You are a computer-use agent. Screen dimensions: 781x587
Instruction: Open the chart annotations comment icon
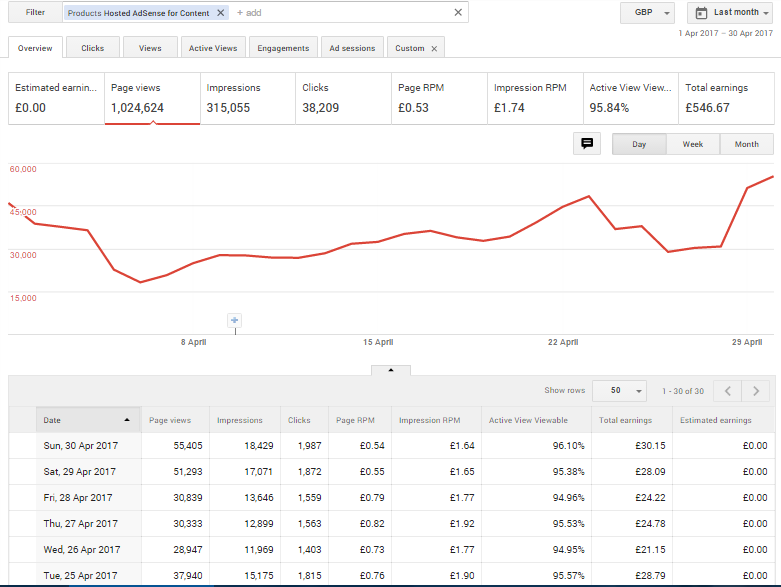tap(587, 144)
